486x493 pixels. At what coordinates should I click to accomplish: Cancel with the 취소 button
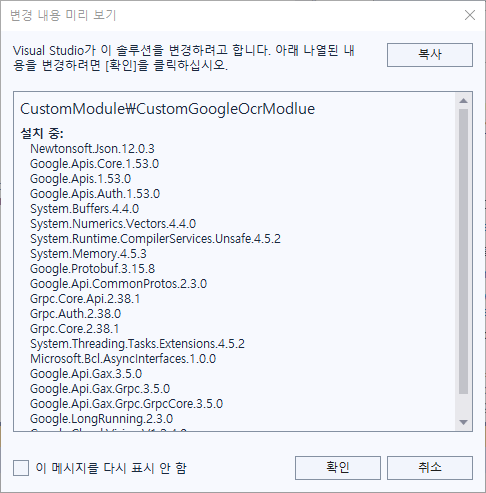pyautogui.click(x=430, y=468)
